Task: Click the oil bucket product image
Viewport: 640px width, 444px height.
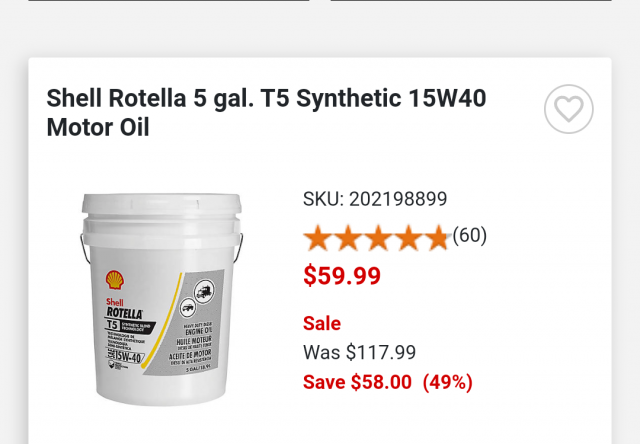Action: tap(162, 300)
